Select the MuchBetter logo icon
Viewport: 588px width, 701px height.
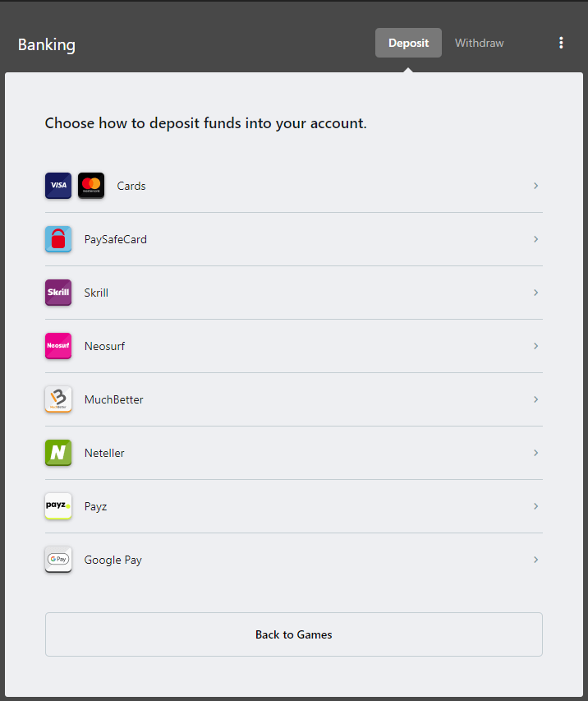tap(58, 399)
